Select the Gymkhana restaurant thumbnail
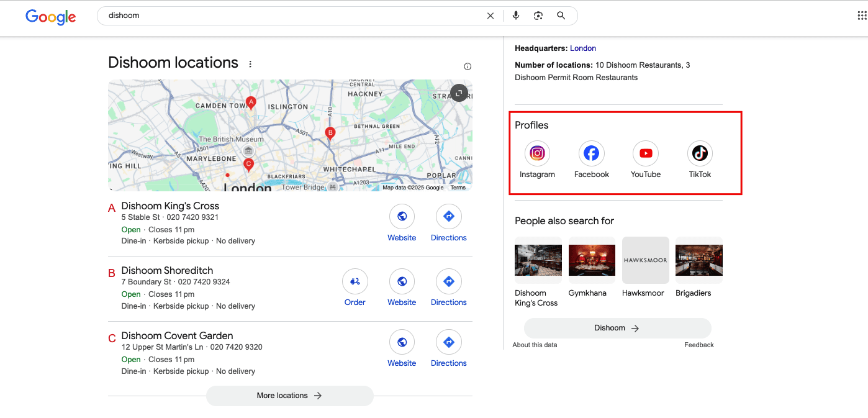Screen dimensions: 868x418 coord(591,260)
